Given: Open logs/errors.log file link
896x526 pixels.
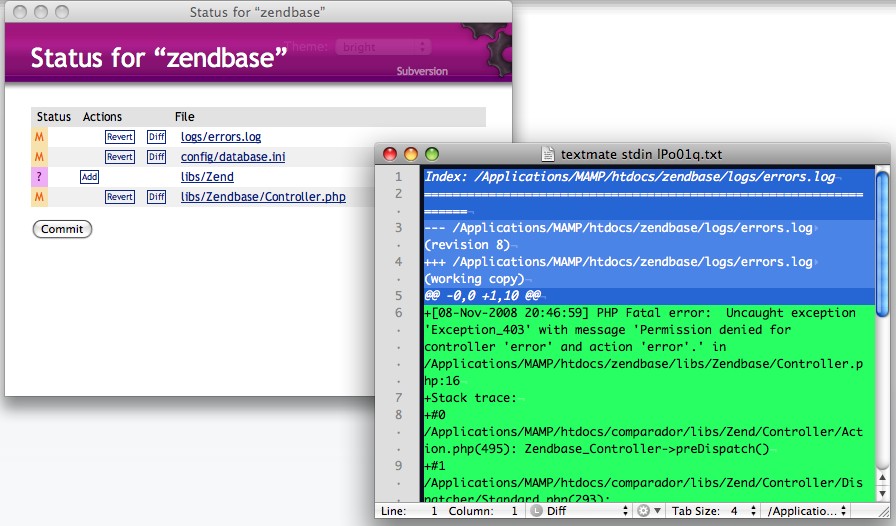Looking at the screenshot, I should (x=221, y=137).
